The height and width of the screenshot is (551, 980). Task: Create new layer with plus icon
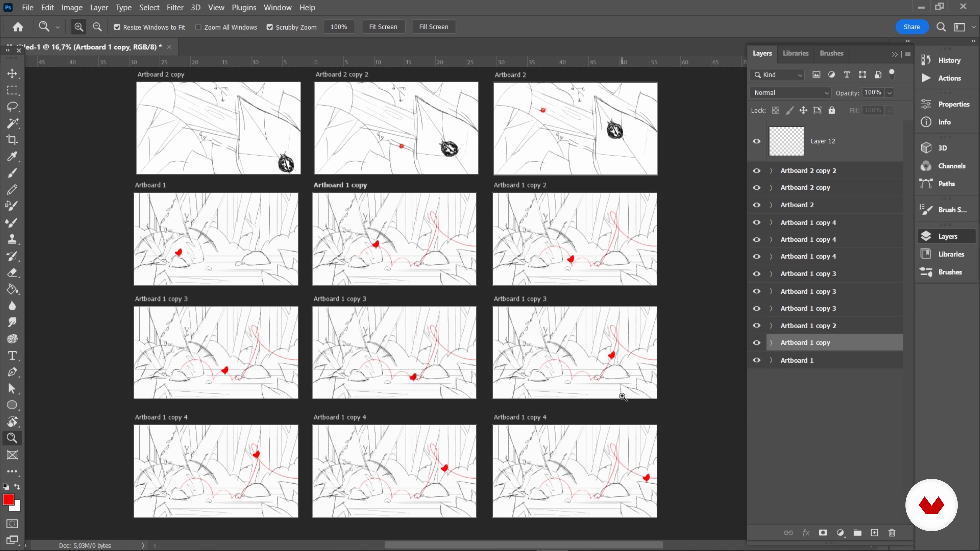pos(875,533)
